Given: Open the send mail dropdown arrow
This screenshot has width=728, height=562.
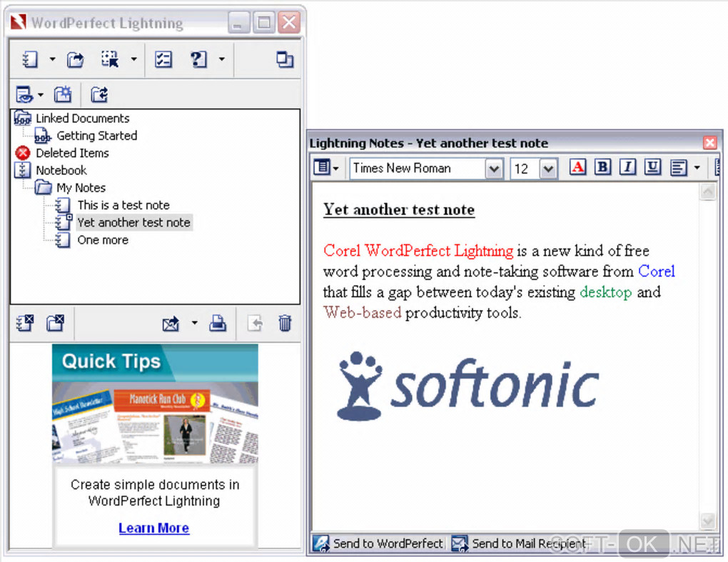Looking at the screenshot, I should click(195, 323).
